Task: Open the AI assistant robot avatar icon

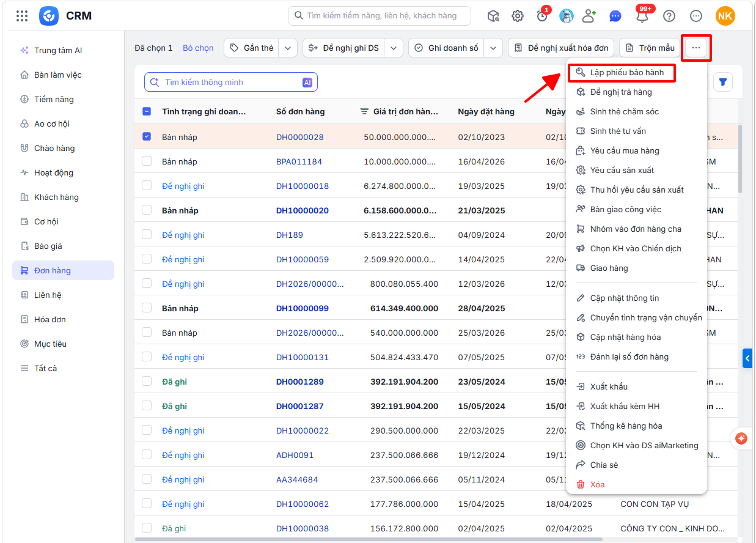Action: [567, 16]
